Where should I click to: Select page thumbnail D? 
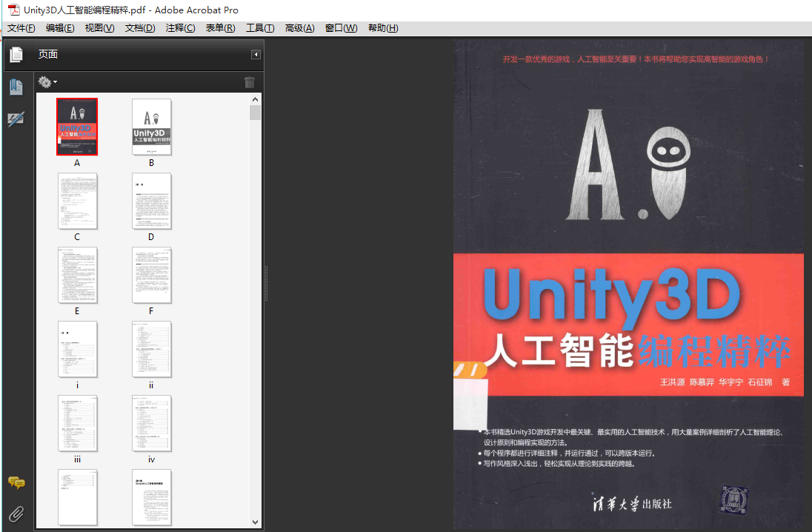(x=151, y=201)
